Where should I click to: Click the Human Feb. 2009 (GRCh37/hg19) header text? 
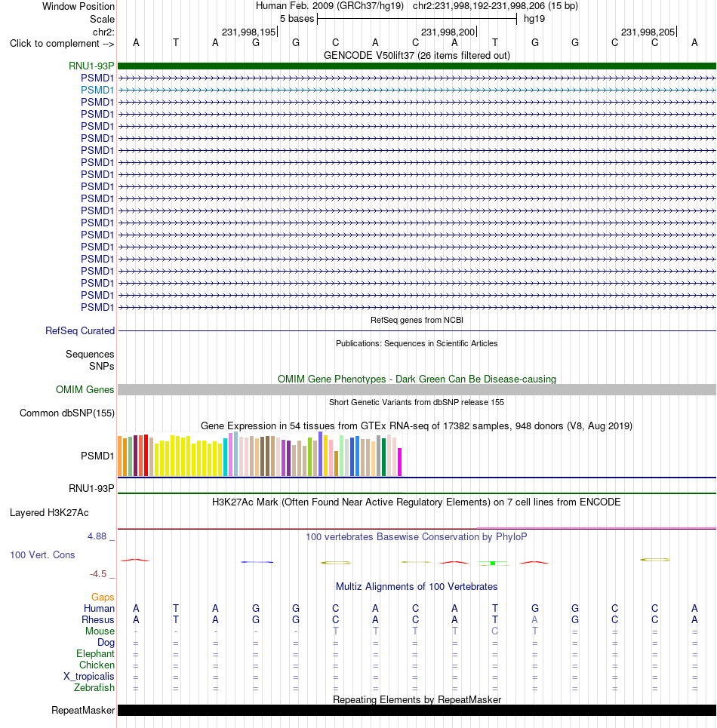(x=329, y=6)
